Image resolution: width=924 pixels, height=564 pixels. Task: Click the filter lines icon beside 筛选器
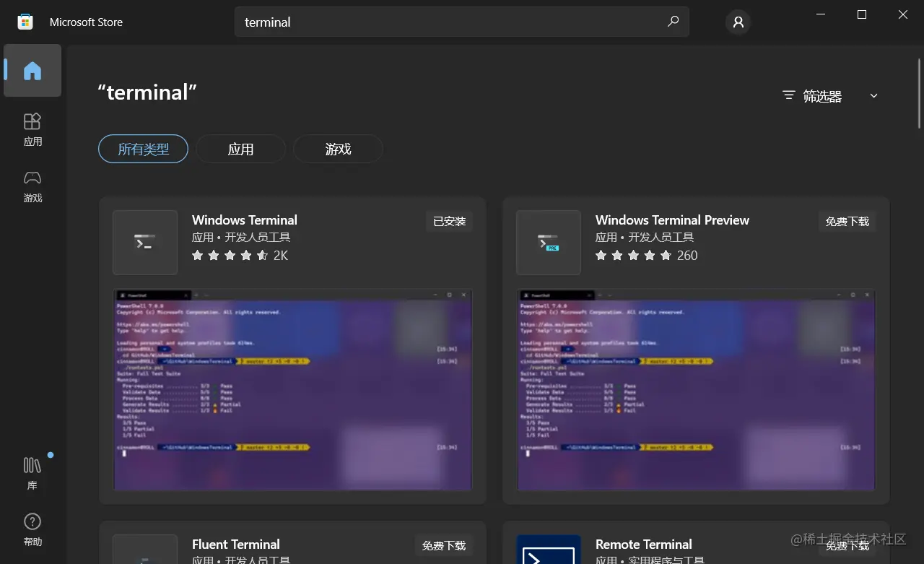pyautogui.click(x=789, y=95)
